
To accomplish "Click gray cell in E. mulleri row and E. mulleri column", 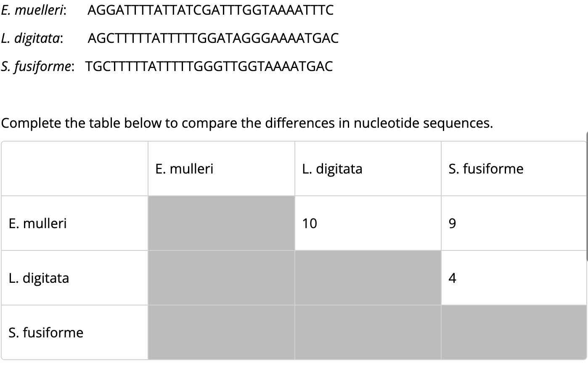I will point(221,223).
